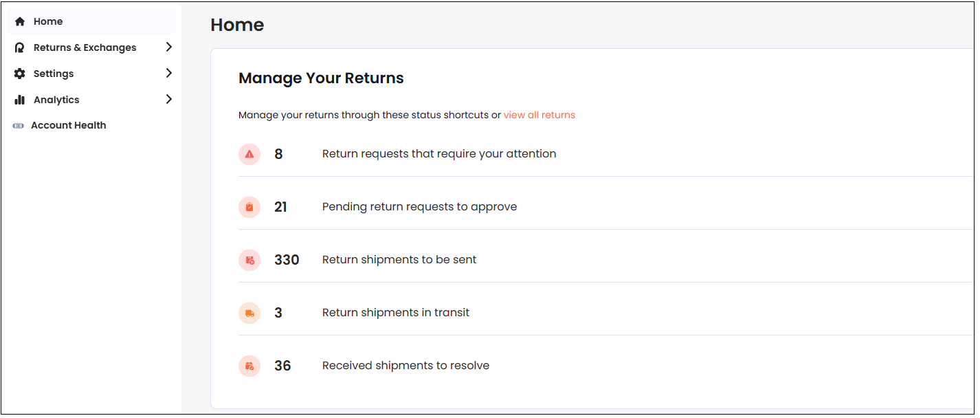The height and width of the screenshot is (418, 980).
Task: Open Return requests that require your attention
Action: 438,154
